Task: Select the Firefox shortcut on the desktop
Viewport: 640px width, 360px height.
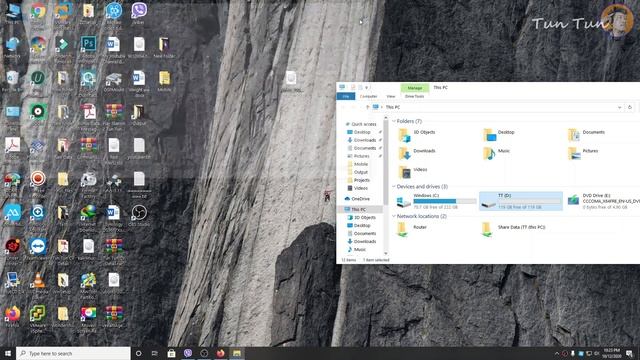Action: pos(13,314)
